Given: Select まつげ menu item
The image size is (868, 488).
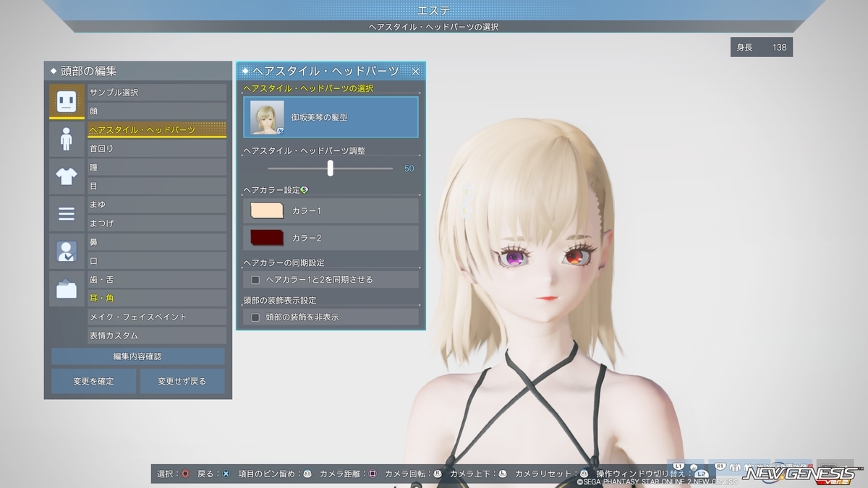Looking at the screenshot, I should tap(157, 223).
